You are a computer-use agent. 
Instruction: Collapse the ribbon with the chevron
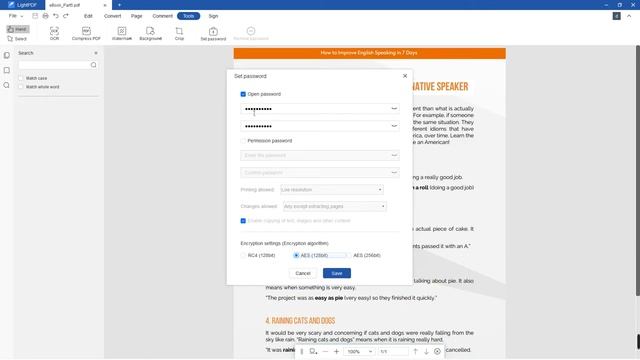pos(629,16)
